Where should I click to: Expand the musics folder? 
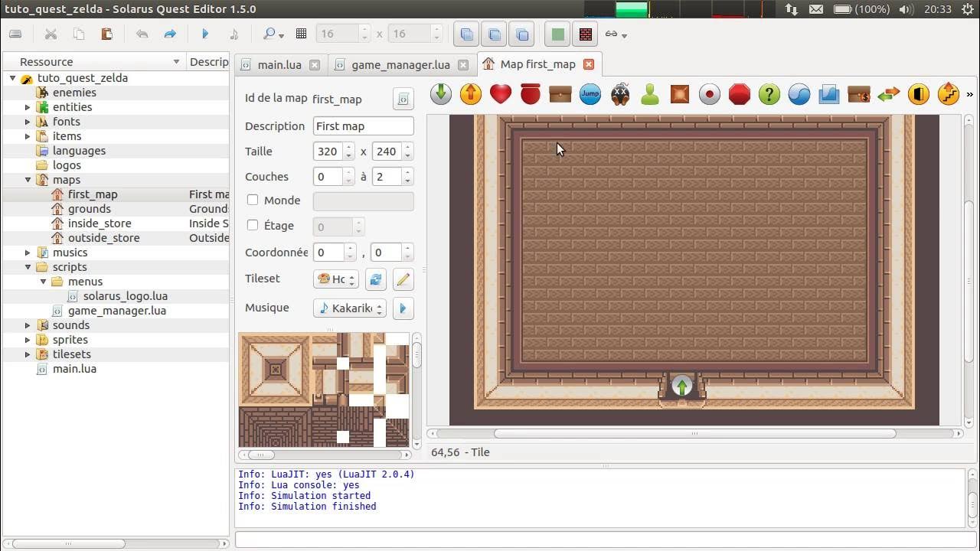click(28, 253)
